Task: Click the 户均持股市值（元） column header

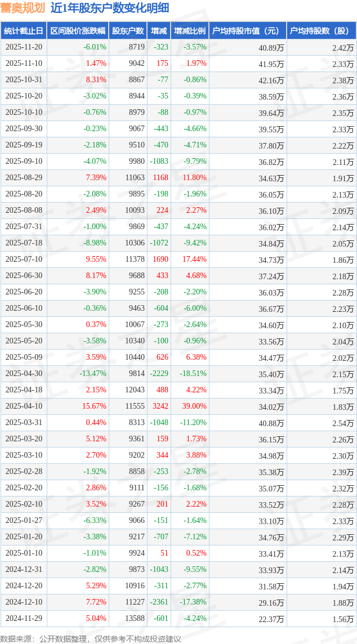Action: click(247, 31)
